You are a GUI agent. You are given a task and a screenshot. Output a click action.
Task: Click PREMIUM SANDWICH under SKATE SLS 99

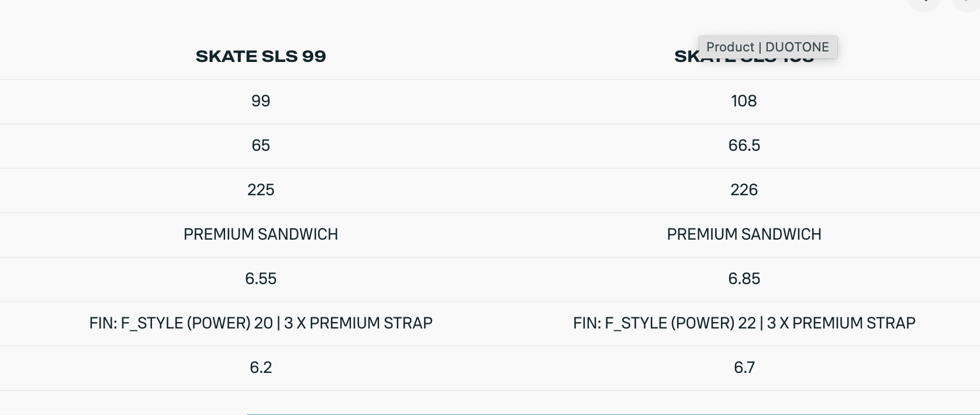261,234
